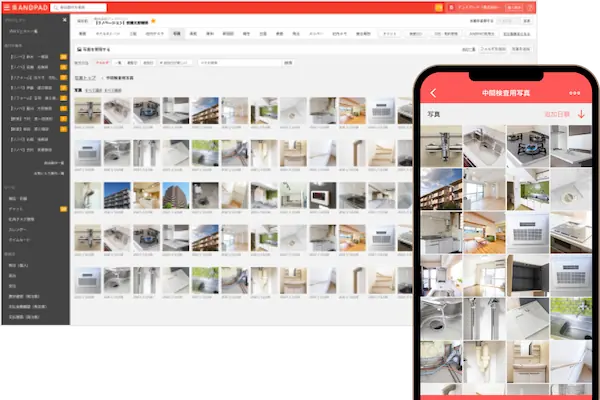This screenshot has height=400, width=600.
Task: Open the ANDPAD hamburger menu
Action: click(7, 7)
